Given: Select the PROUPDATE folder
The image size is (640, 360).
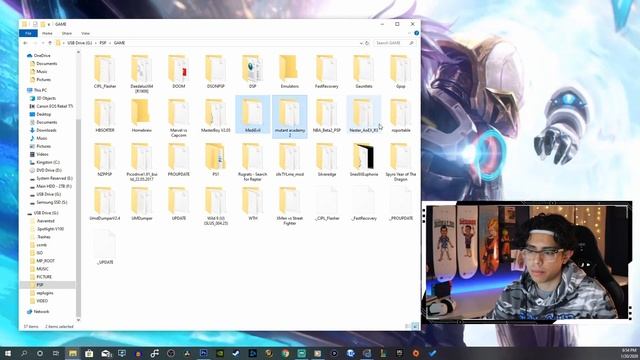Looking at the screenshot, I should (x=178, y=160).
